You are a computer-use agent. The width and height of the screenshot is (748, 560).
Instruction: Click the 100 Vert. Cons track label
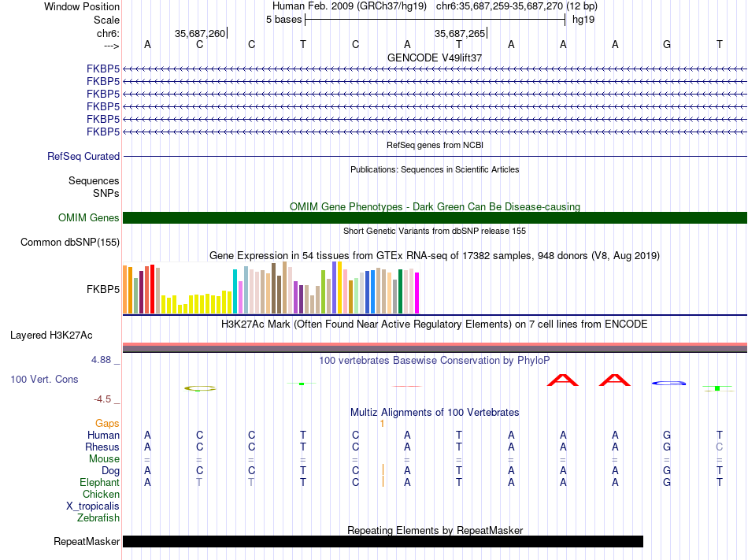(44, 379)
